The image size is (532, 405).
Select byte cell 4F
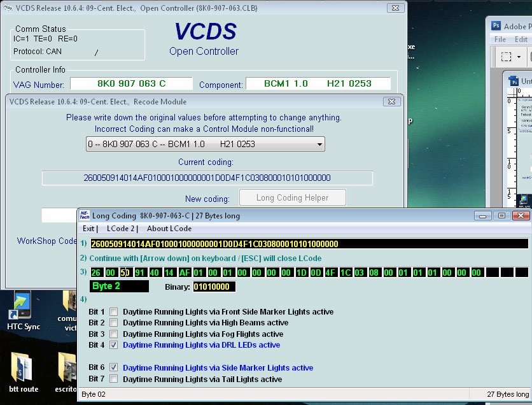coord(330,273)
